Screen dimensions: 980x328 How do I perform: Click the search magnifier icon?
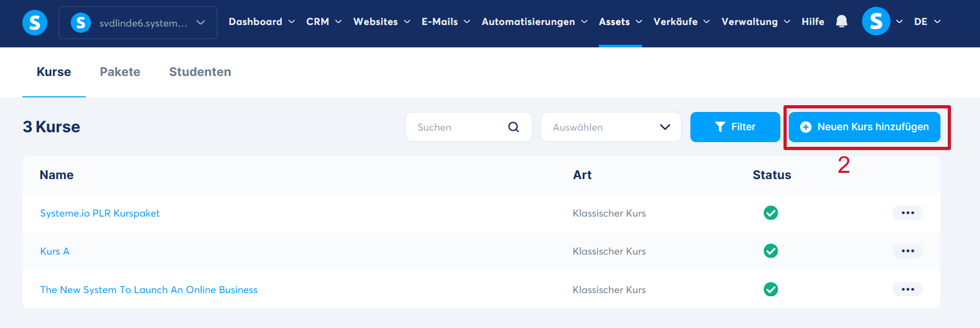click(x=513, y=127)
